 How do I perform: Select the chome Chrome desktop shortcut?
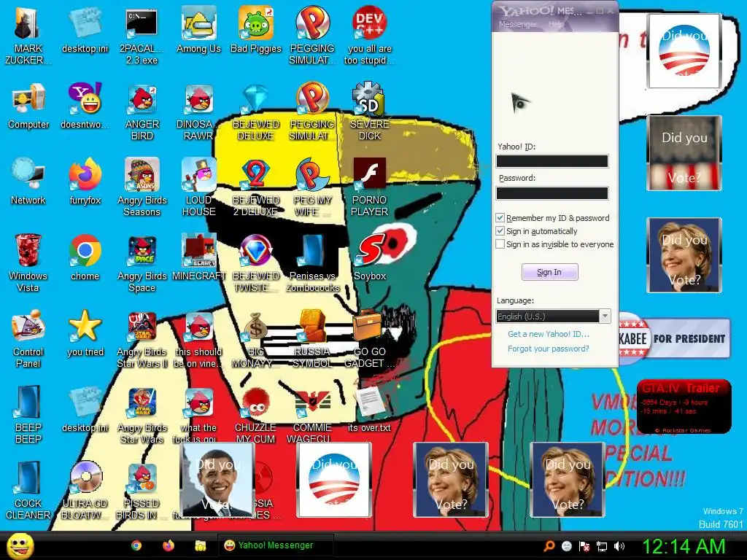pyautogui.click(x=85, y=257)
